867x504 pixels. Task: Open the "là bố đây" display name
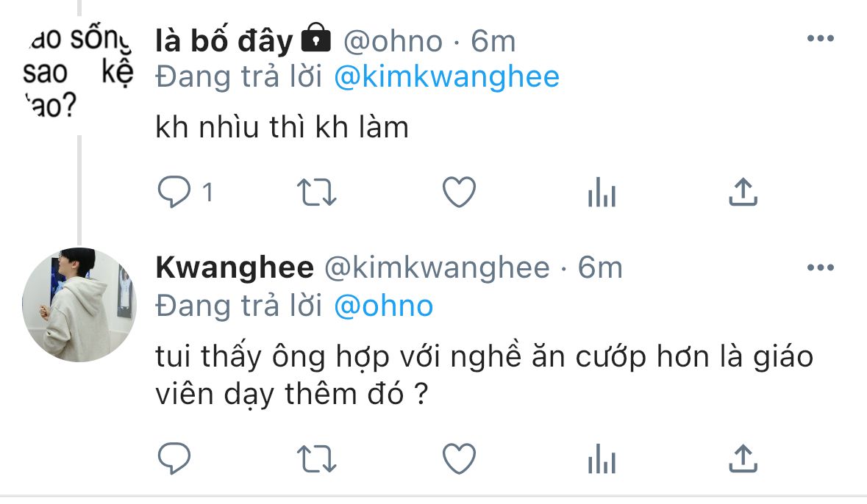point(224,41)
